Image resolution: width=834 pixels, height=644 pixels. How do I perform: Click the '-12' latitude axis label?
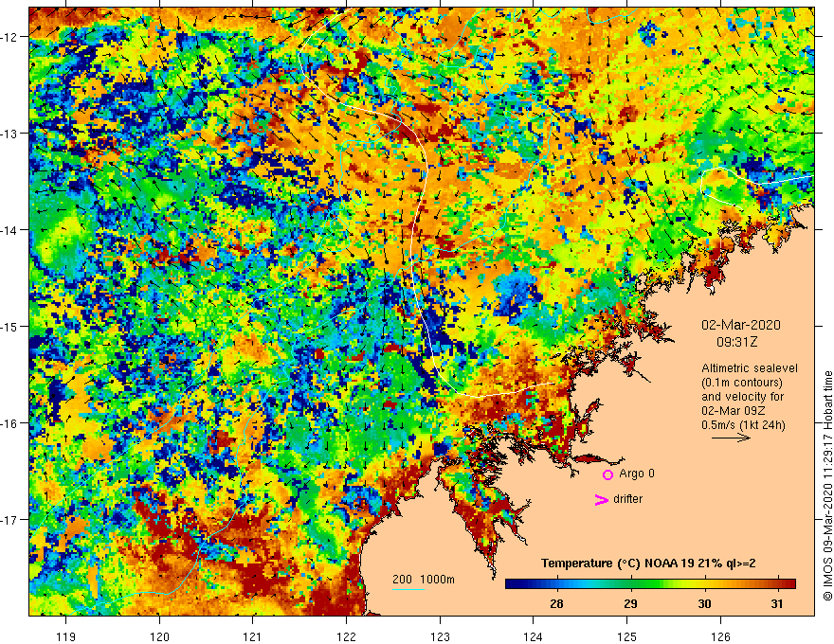click(9, 37)
